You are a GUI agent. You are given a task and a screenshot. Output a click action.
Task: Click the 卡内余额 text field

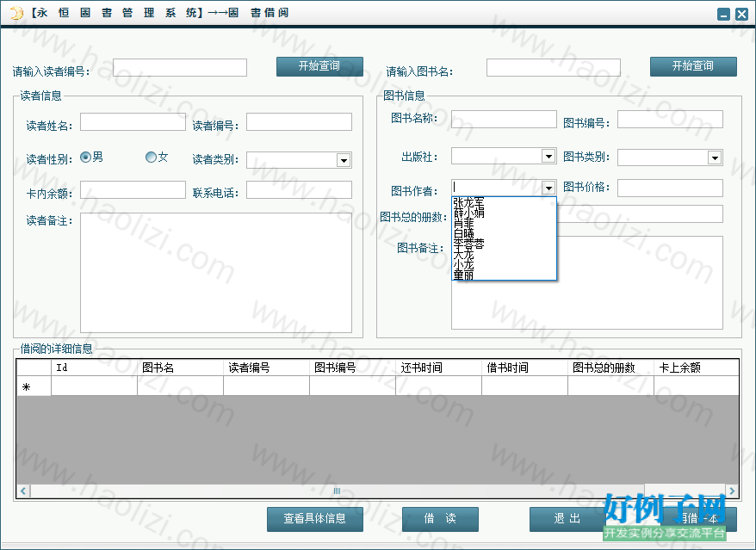133,190
